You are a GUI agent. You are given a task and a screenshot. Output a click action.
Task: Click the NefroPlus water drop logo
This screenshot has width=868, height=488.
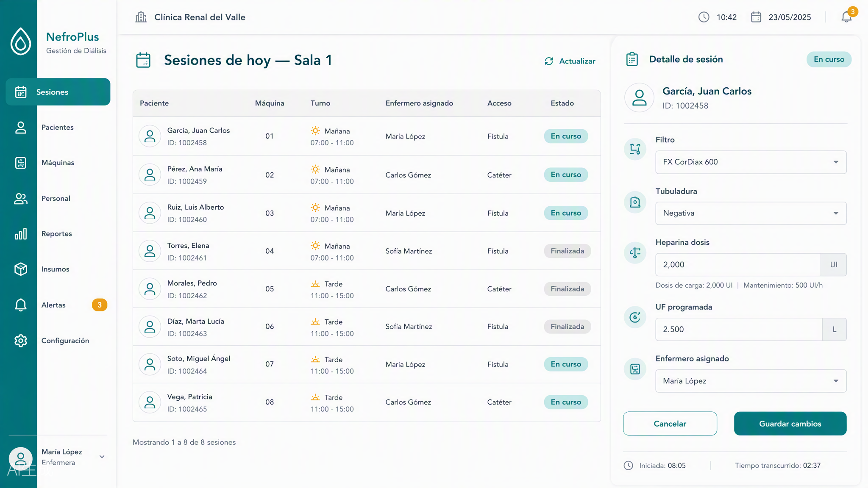pos(21,42)
